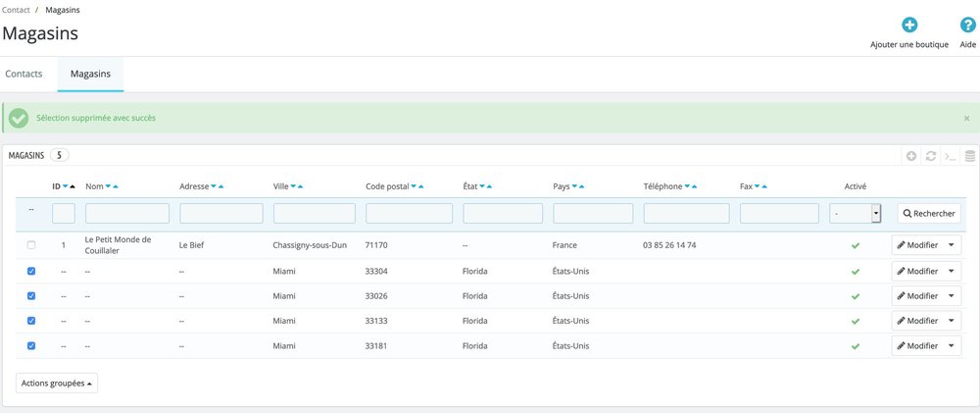Click phone number 03 85 26 14 74
Screen dimensions: 980x413
669,245
